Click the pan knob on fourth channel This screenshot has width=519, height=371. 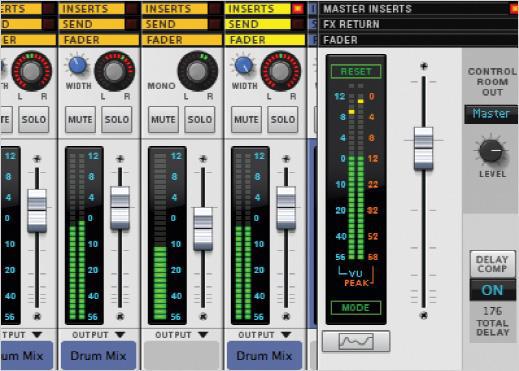[x=281, y=71]
